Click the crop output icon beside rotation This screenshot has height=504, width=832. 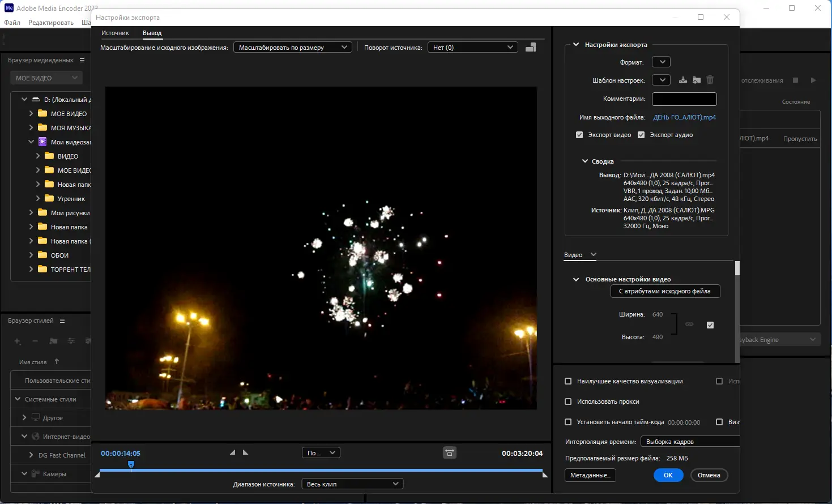[x=531, y=48]
